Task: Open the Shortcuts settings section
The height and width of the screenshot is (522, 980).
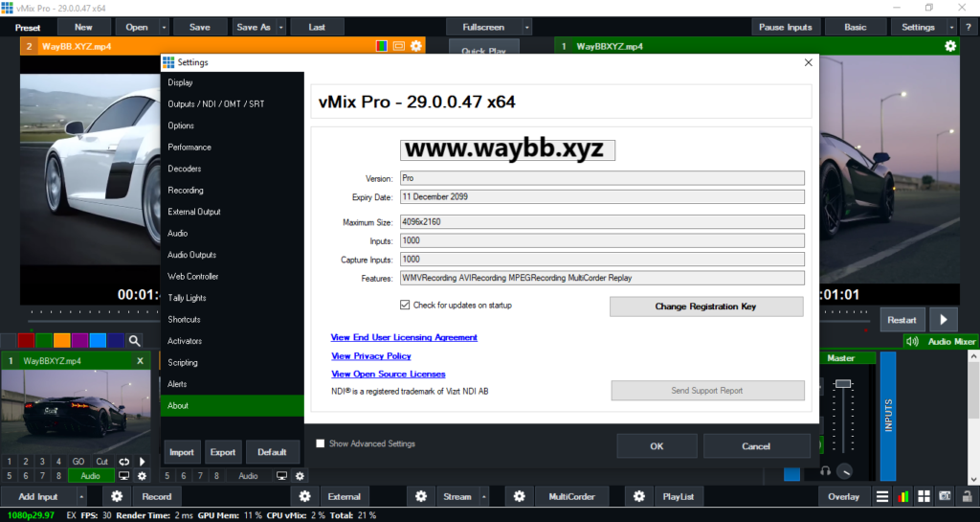Action: [x=185, y=319]
